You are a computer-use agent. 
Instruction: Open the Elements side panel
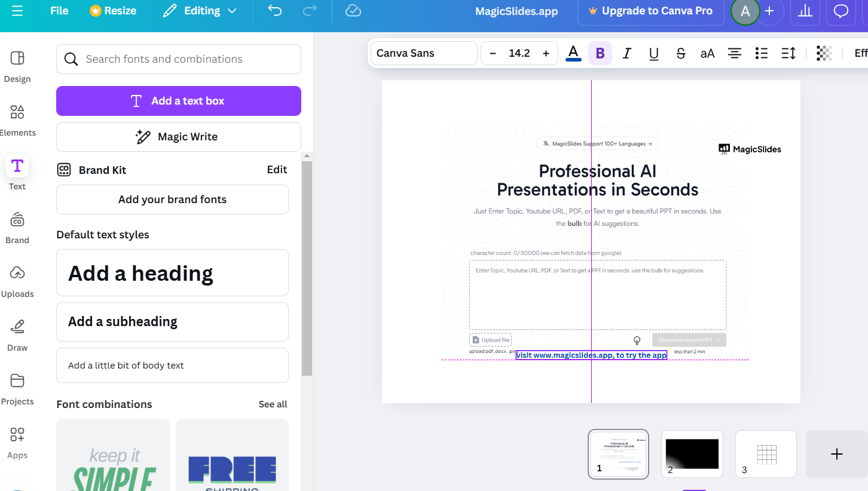point(17,120)
